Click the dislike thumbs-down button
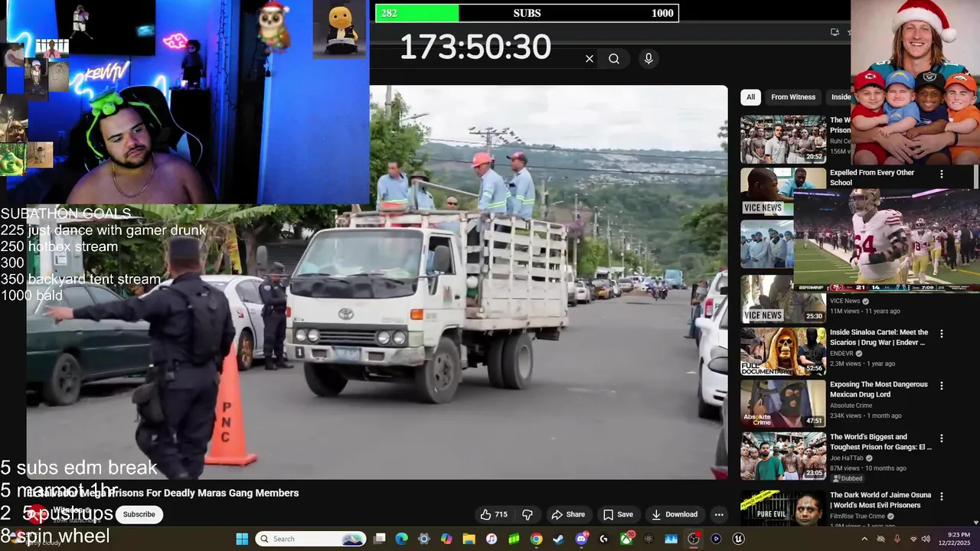Viewport: 980px width, 551px height. pos(527,514)
